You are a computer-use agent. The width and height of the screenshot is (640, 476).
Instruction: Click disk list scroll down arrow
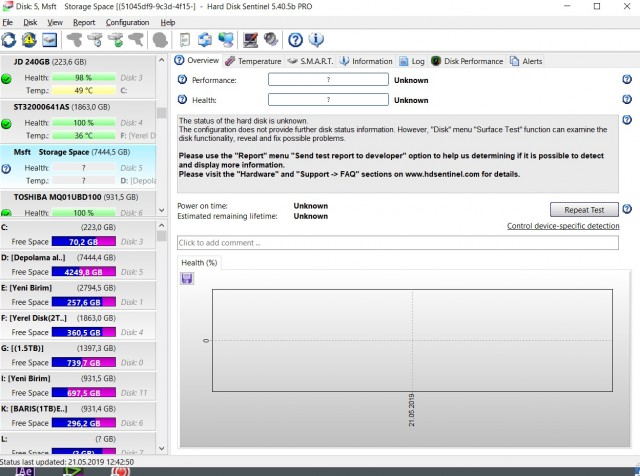[x=161, y=210]
